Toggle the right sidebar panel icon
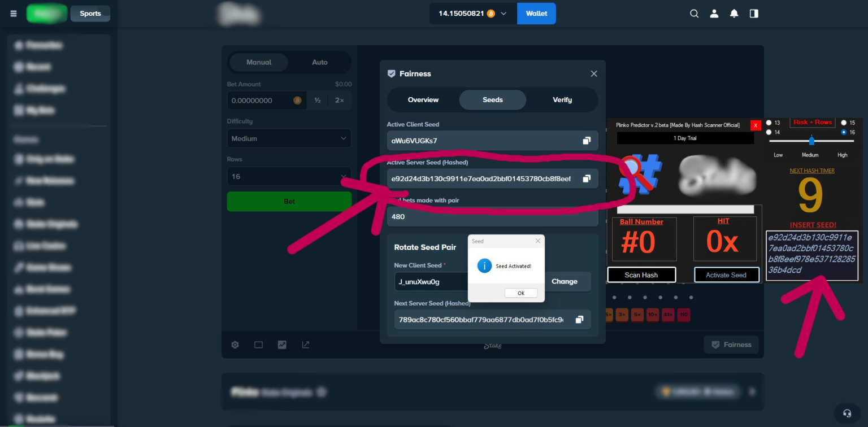The image size is (868, 427). [x=754, y=14]
